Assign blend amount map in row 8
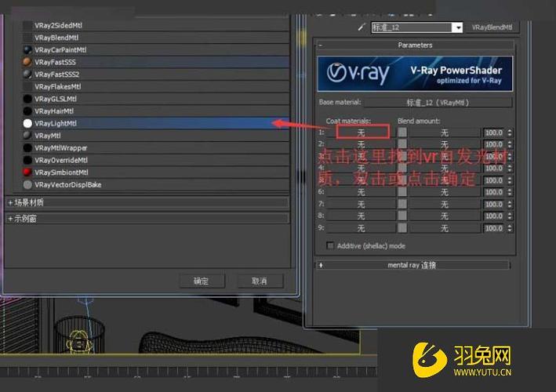The width and height of the screenshot is (556, 392). [445, 216]
